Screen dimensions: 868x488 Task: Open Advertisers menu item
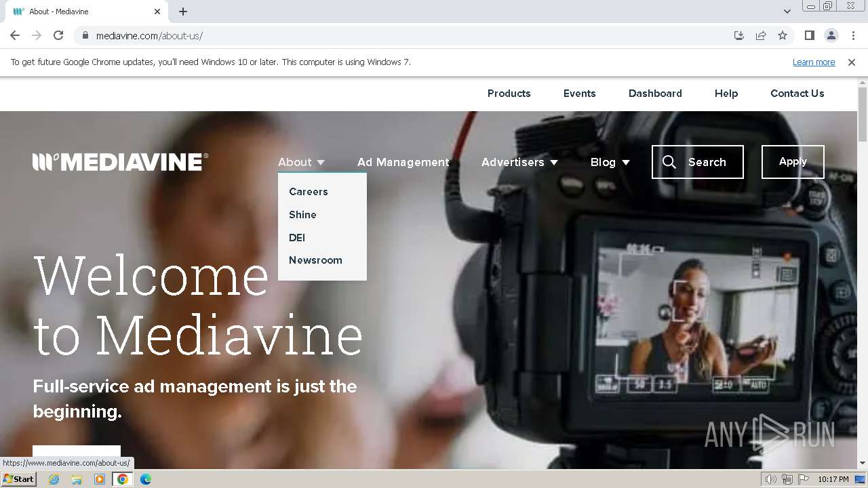pos(513,162)
